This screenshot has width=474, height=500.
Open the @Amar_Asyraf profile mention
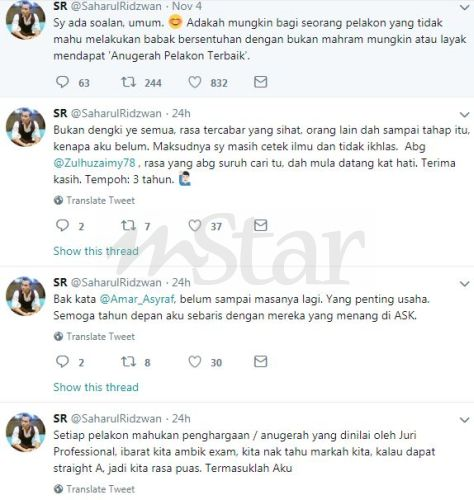pyautogui.click(x=137, y=299)
